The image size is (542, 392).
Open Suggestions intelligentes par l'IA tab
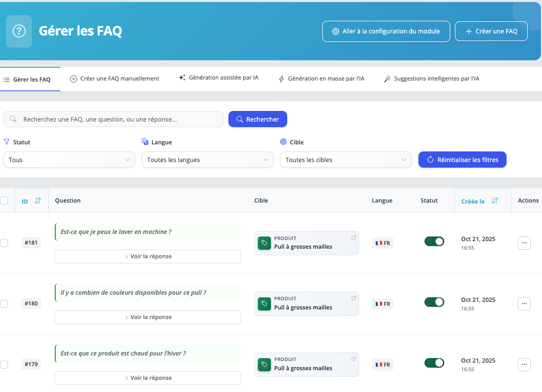[x=431, y=79]
